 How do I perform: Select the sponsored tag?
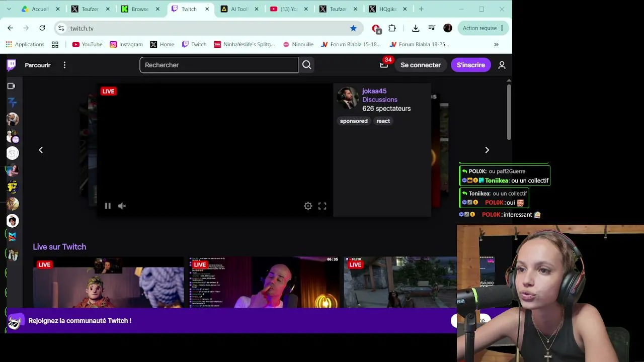point(354,121)
